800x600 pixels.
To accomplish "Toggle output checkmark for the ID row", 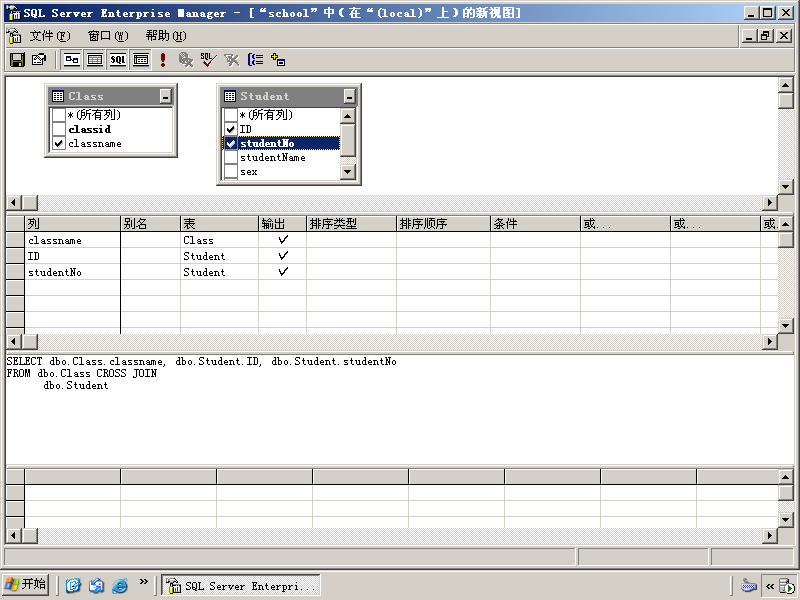I will click(283, 256).
